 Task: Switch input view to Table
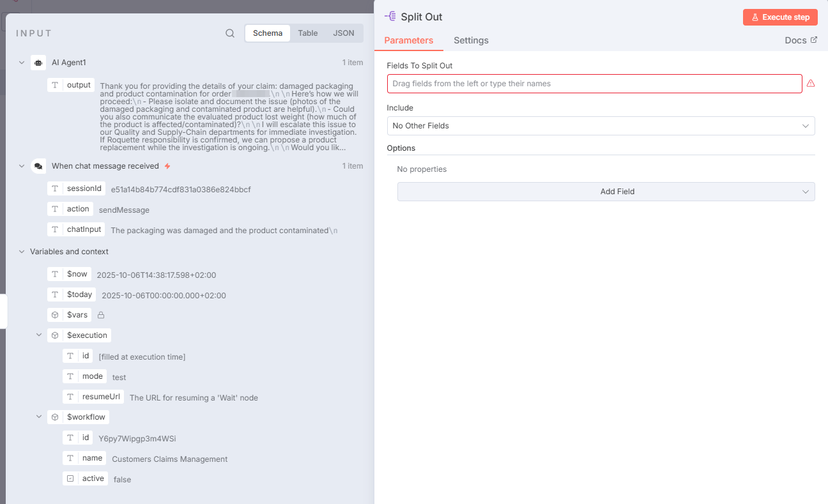coord(307,33)
